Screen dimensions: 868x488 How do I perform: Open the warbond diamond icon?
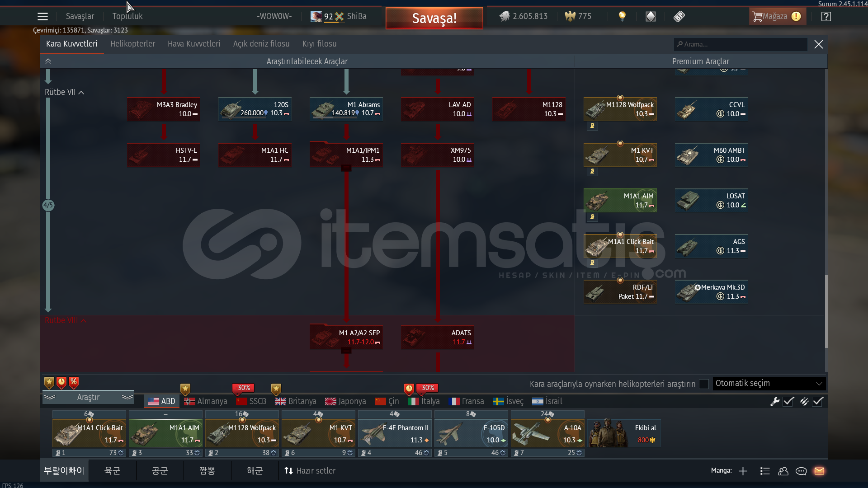tap(651, 16)
